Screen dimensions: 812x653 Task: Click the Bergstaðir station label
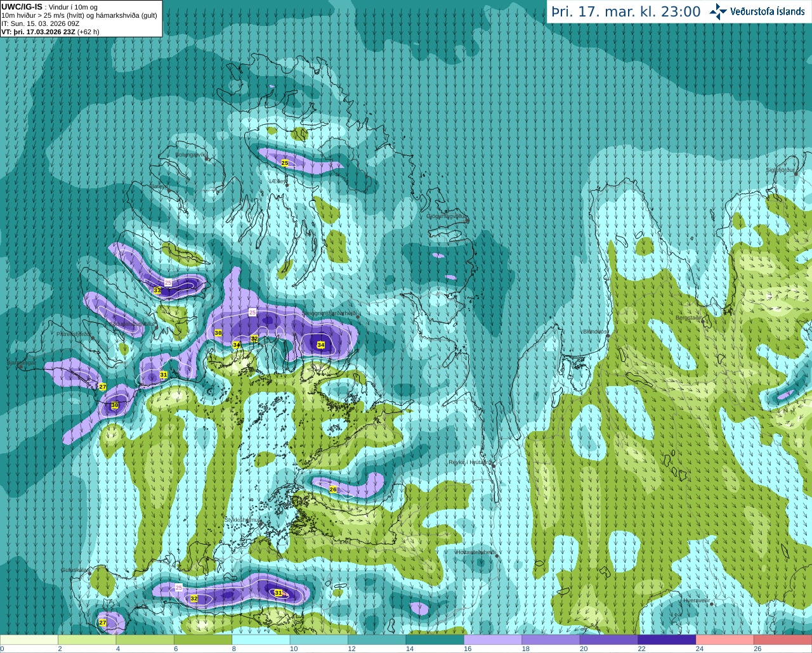(688, 318)
